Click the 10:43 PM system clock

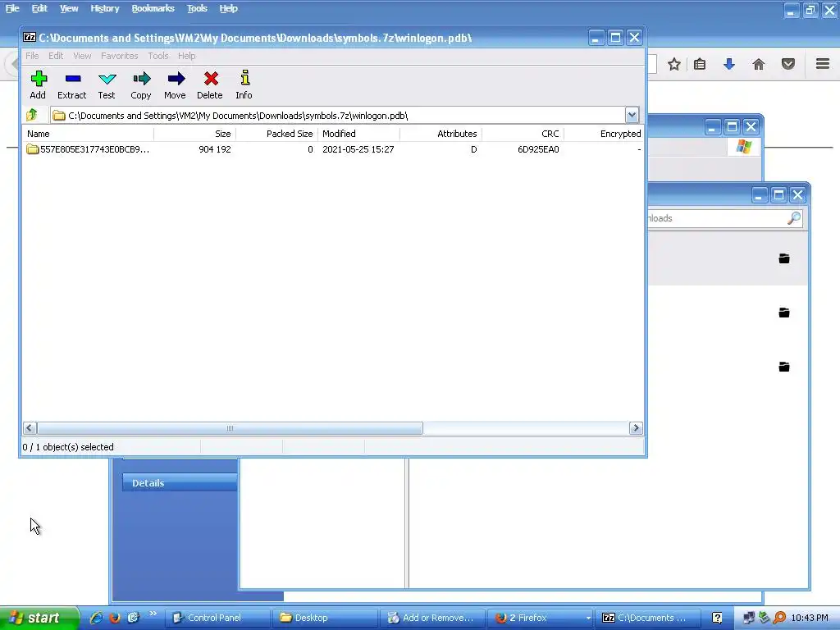pos(810,618)
